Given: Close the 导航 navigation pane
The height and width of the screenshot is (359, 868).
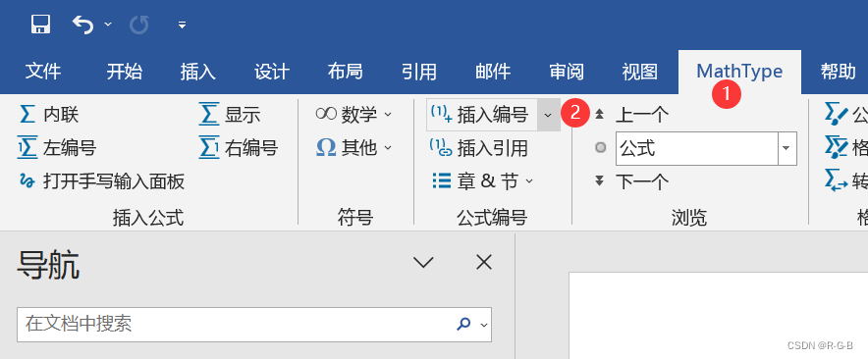Looking at the screenshot, I should (x=484, y=262).
